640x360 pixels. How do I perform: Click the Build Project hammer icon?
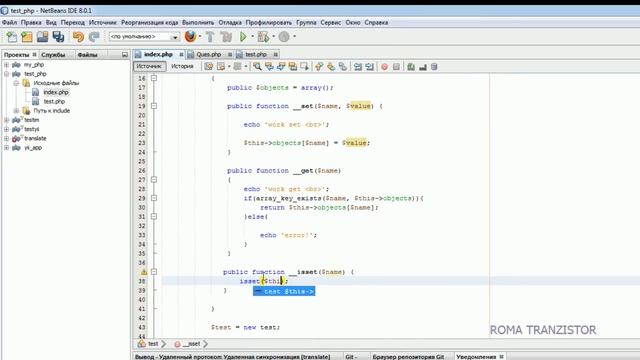point(210,37)
